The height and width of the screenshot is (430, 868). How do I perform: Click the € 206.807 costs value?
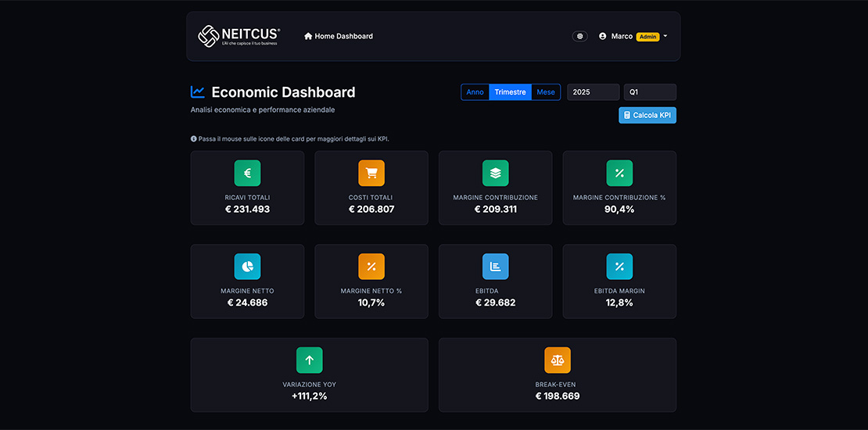coord(371,210)
